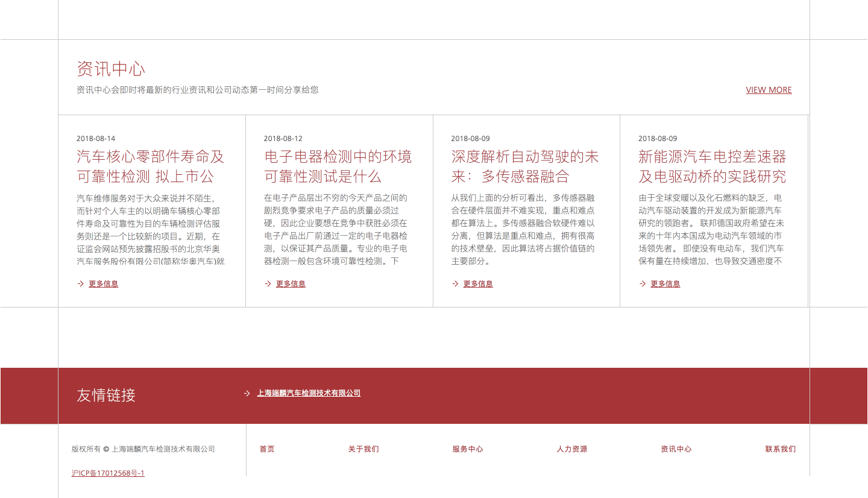Screen dimensions: 868x498
Task: Open VIEW MORE link in 资讯中心
Action: click(769, 90)
